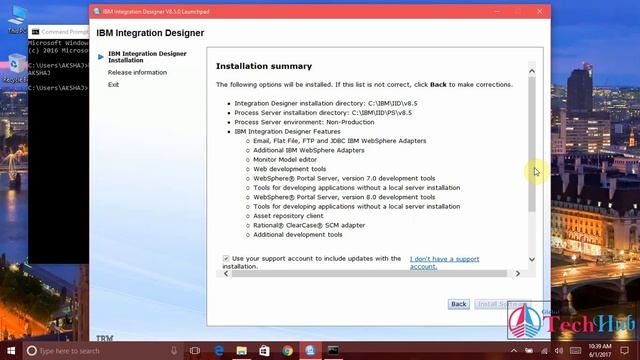
Task: Open the Windows Start menu
Action: [x=11, y=351]
